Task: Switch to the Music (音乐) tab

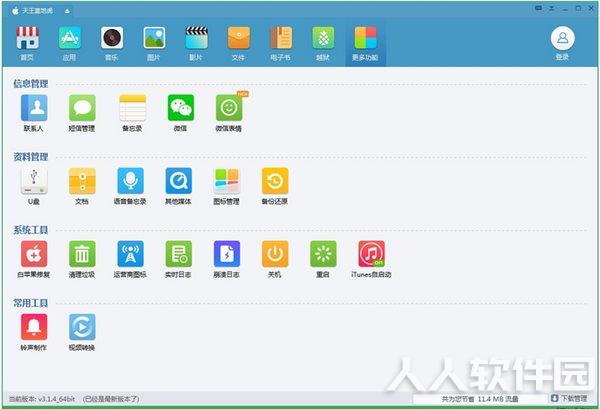Action: click(112, 44)
